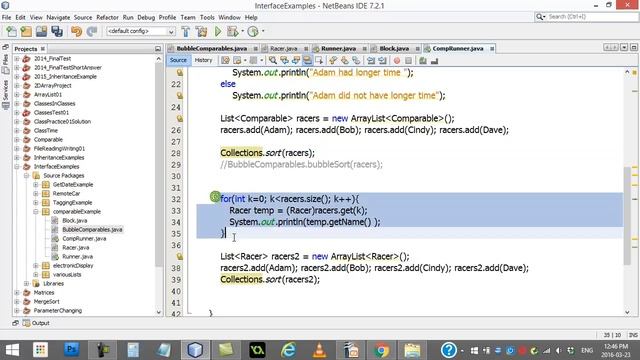Image resolution: width=640 pixels, height=360 pixels.
Task: Open the Debug menu
Action: pos(146,18)
